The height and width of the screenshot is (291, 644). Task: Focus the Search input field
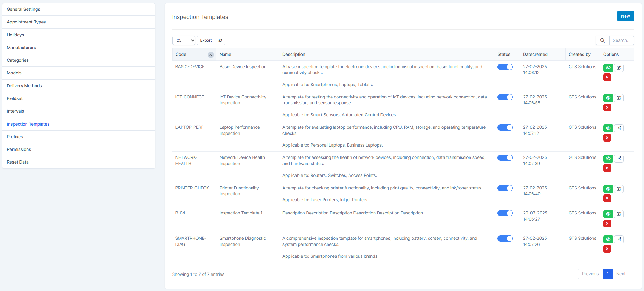pos(621,40)
